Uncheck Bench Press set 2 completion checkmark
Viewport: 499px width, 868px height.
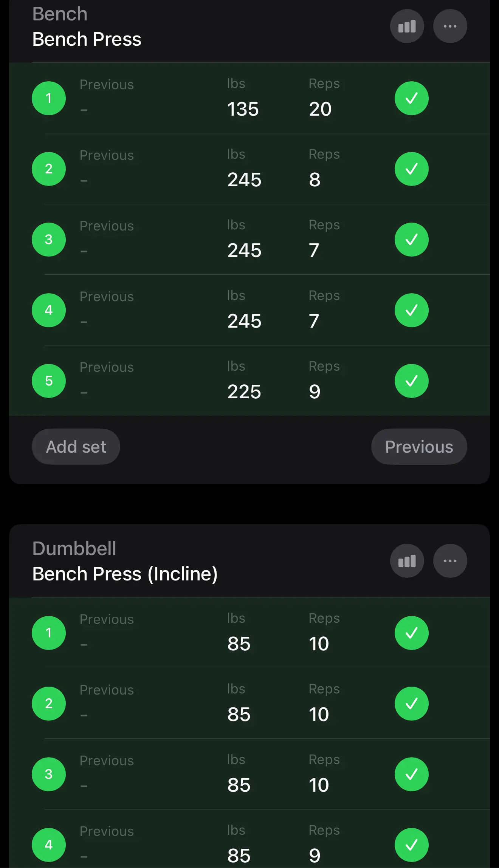tap(411, 169)
